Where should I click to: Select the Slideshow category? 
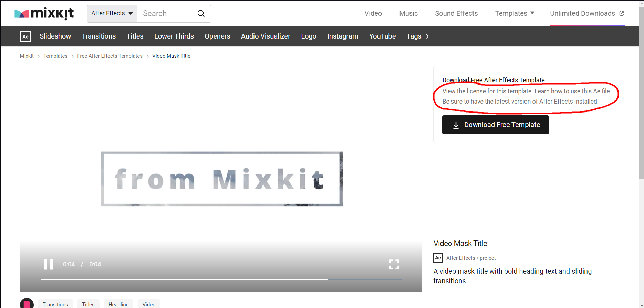(x=55, y=36)
